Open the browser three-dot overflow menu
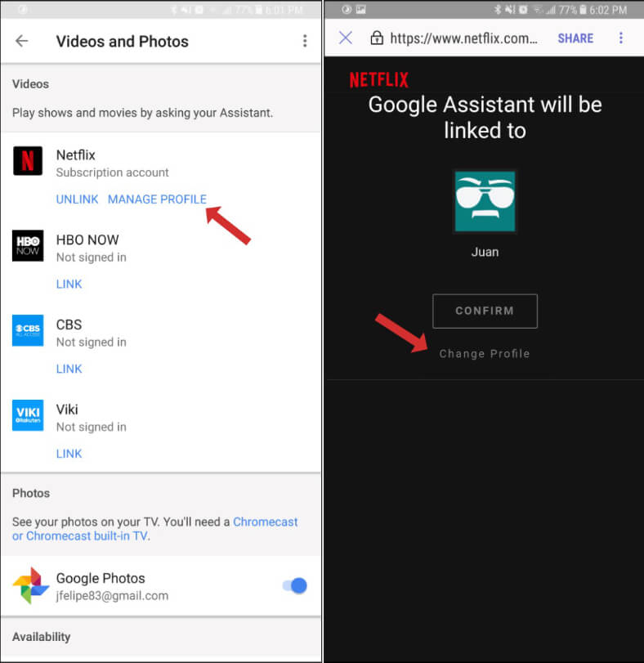Screen dimensions: 644x663 [x=621, y=38]
